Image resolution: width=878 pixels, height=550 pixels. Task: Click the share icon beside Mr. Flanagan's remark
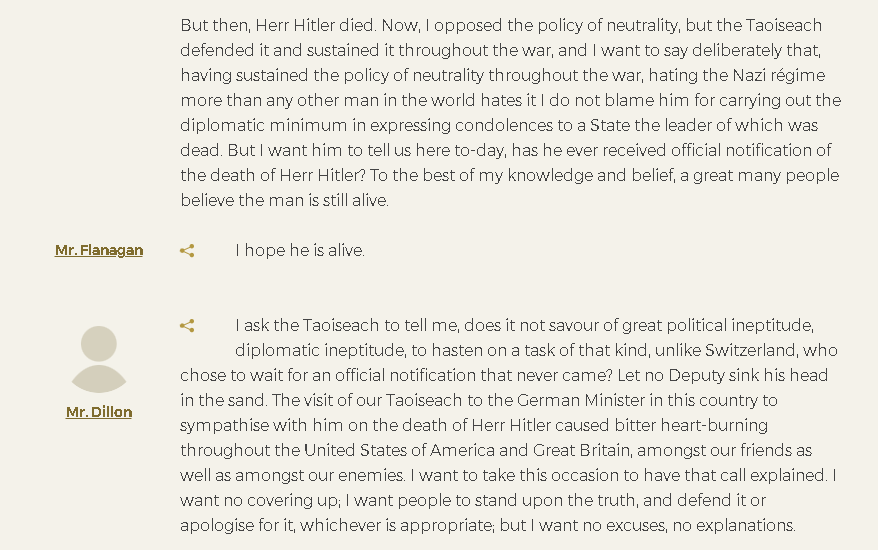tap(187, 251)
